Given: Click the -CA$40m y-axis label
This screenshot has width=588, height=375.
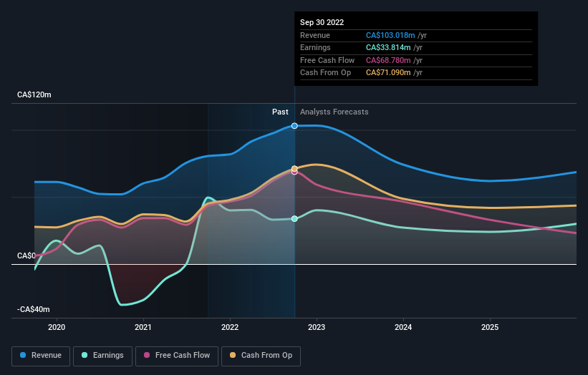Looking at the screenshot, I should [34, 309].
